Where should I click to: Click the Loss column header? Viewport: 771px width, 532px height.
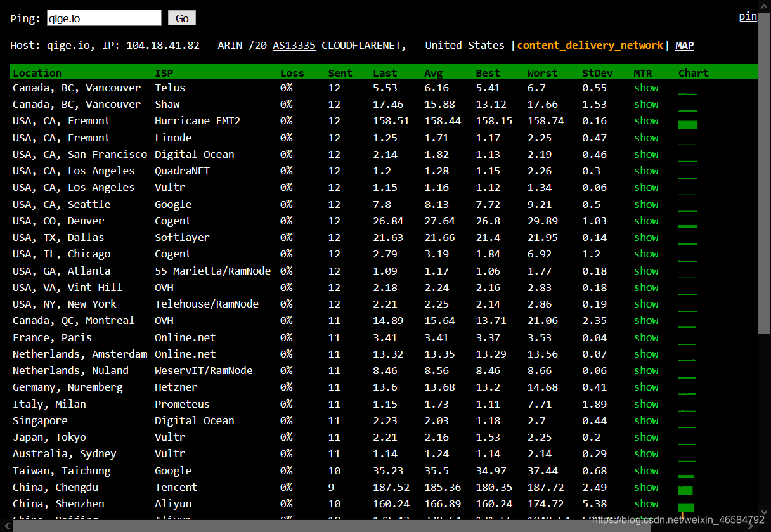pyautogui.click(x=292, y=73)
